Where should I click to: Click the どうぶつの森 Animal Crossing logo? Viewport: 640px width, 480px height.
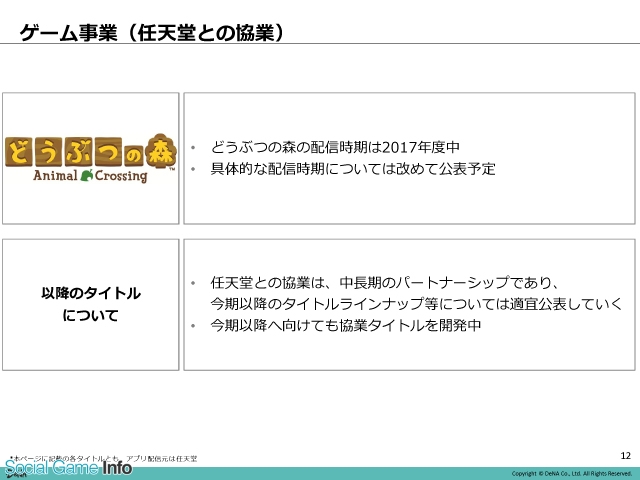pos(91,158)
